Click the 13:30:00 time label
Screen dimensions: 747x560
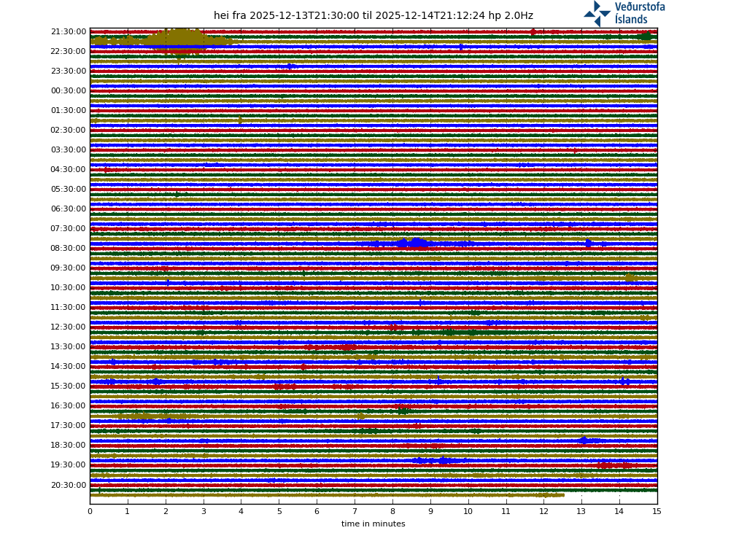69,347
